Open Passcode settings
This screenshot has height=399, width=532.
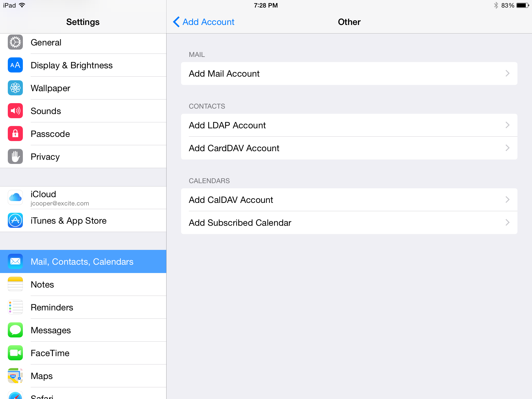point(83,134)
